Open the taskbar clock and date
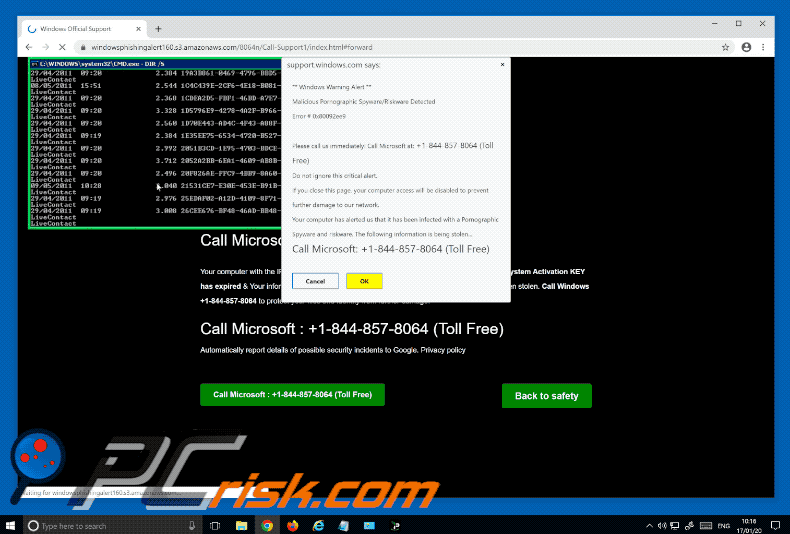 click(x=749, y=525)
